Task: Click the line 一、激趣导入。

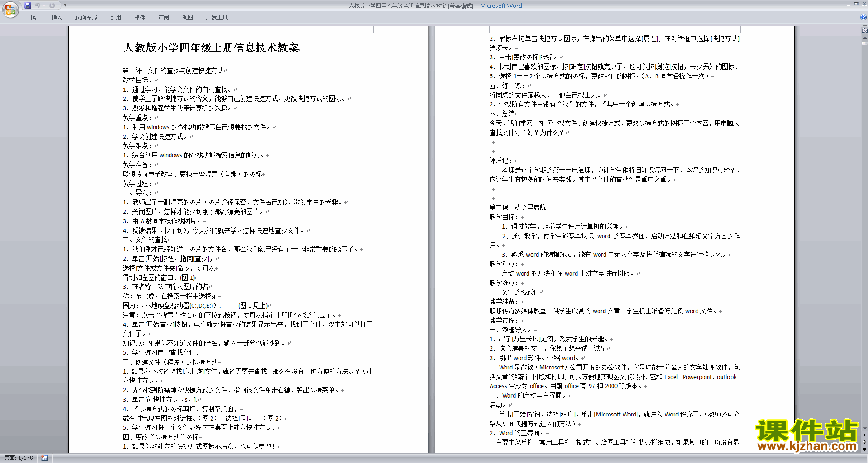Action: pyautogui.click(x=511, y=330)
